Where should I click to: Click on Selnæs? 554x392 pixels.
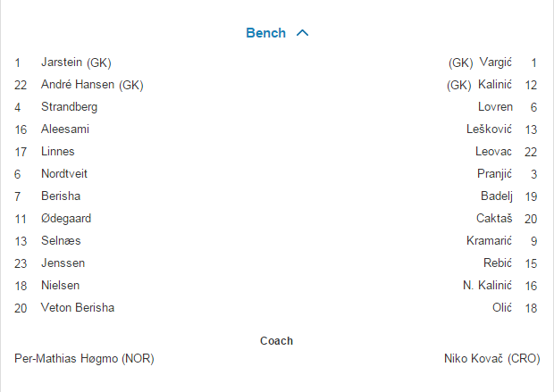tap(61, 241)
